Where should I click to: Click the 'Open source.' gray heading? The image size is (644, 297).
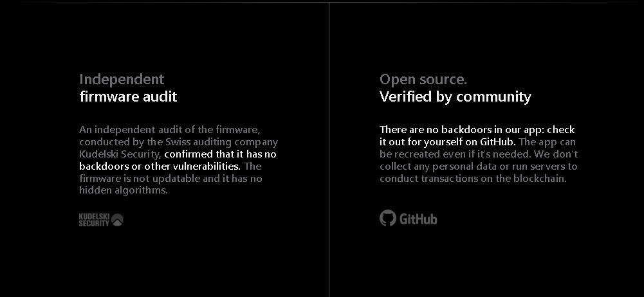(x=423, y=79)
